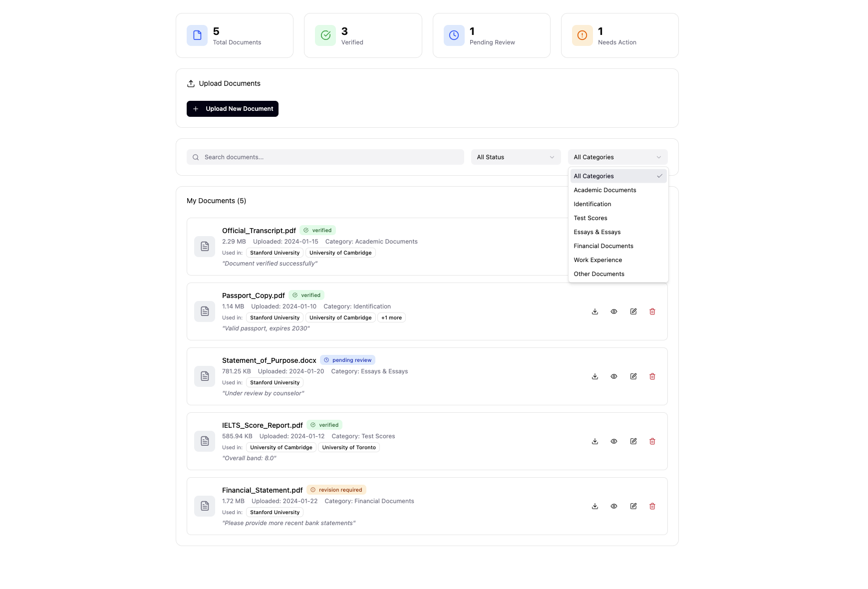The image size is (868, 589).
Task: Choose the Test Scores category option
Action: [590, 218]
